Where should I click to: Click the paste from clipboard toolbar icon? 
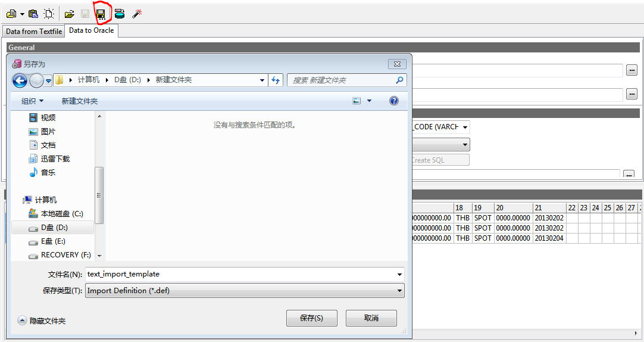[x=33, y=14]
